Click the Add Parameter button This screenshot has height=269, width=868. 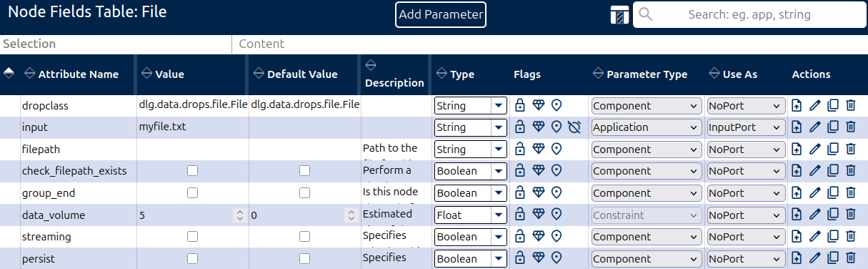point(441,14)
